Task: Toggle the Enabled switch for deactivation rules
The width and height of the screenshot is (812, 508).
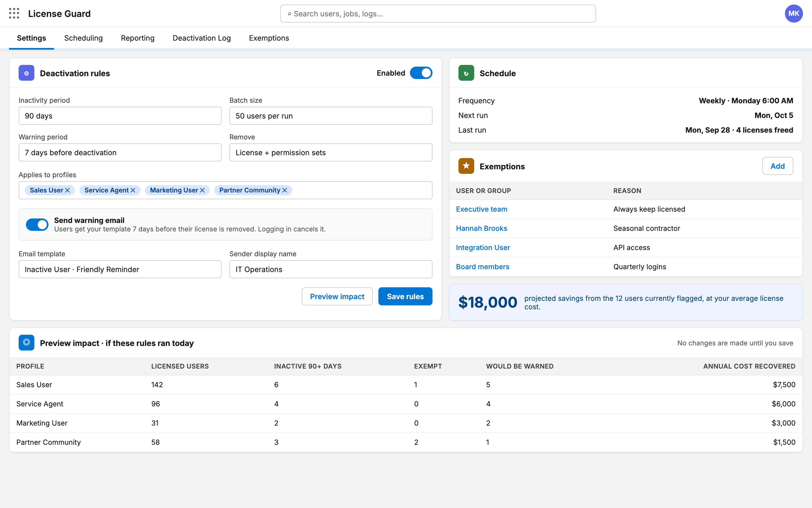Action: coord(421,73)
